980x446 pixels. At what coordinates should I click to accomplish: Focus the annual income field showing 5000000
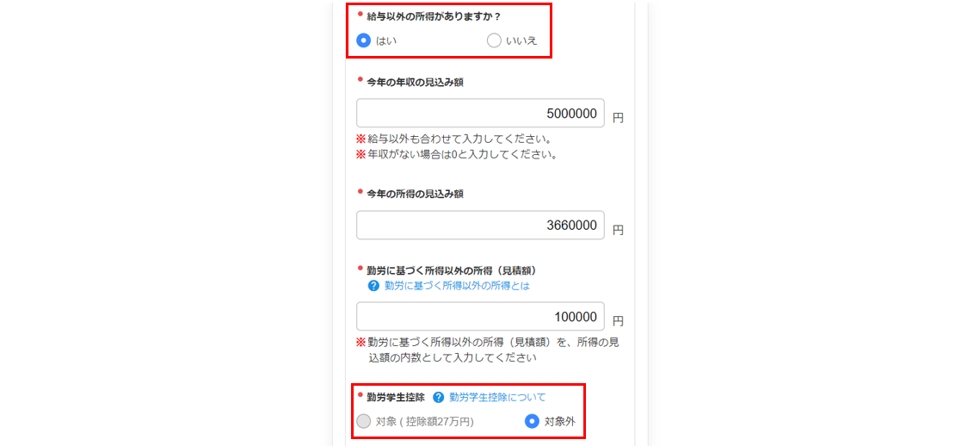(480, 113)
